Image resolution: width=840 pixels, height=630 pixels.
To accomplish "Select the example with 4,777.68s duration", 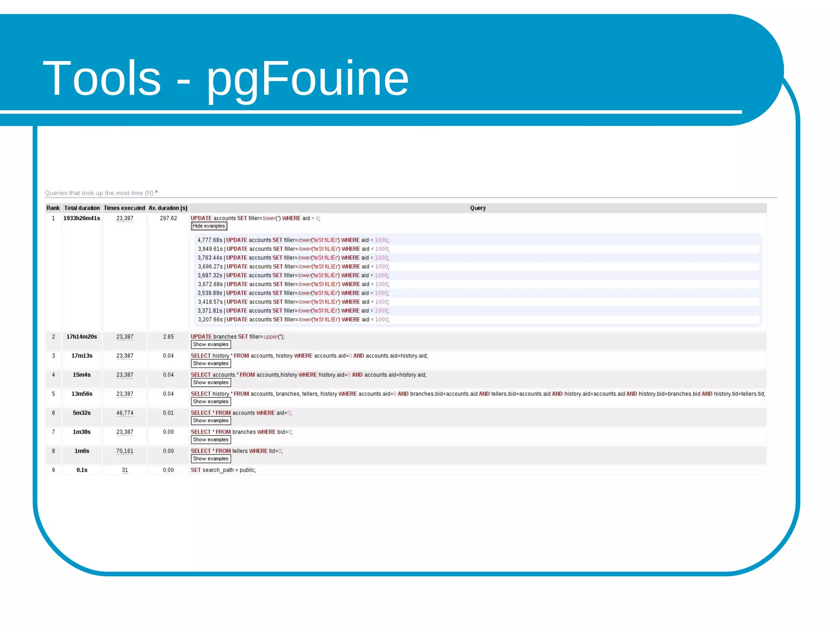I will click(293, 240).
